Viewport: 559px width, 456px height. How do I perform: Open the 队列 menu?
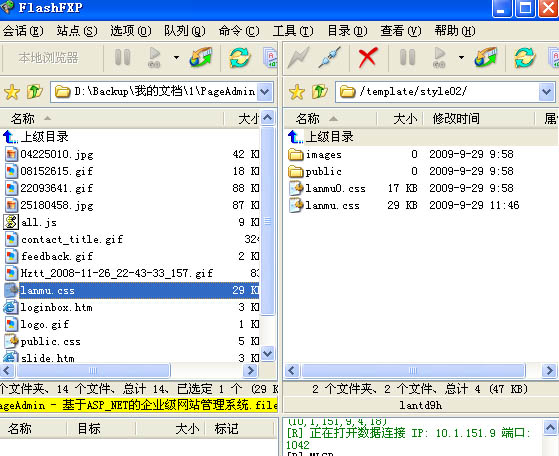tap(185, 31)
